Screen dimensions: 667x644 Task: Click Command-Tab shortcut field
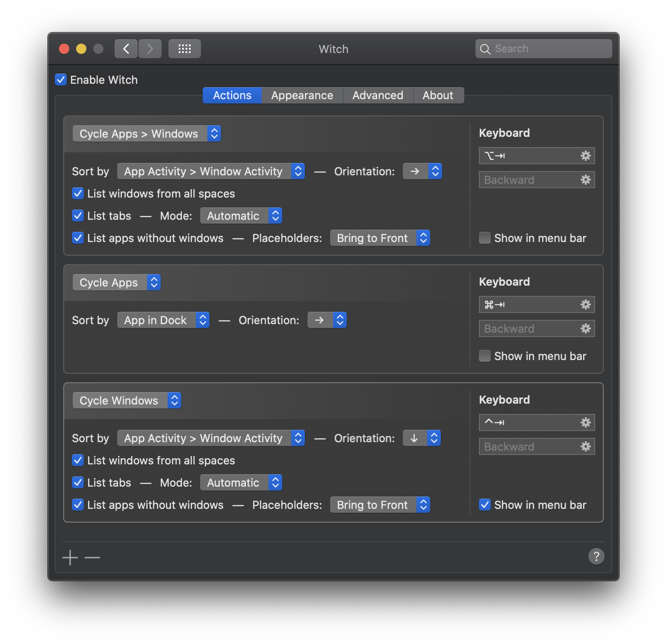[537, 304]
